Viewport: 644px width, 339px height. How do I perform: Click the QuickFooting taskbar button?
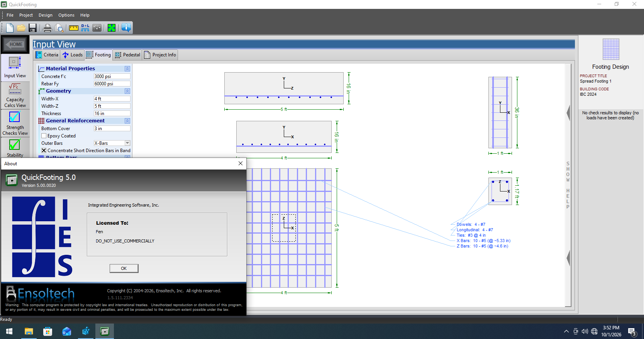(x=105, y=331)
